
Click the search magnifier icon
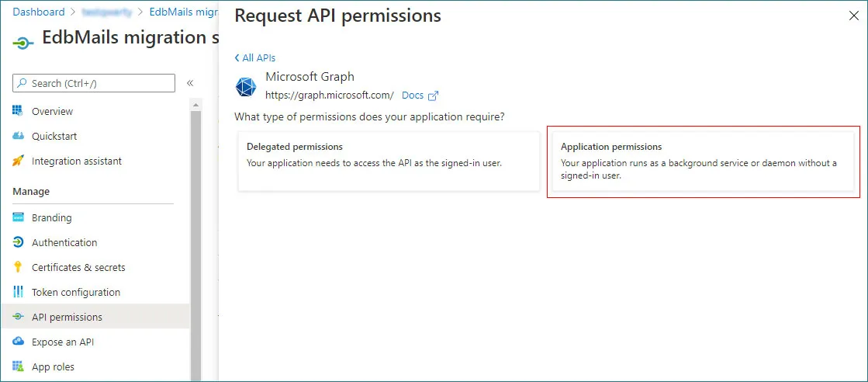pos(22,83)
